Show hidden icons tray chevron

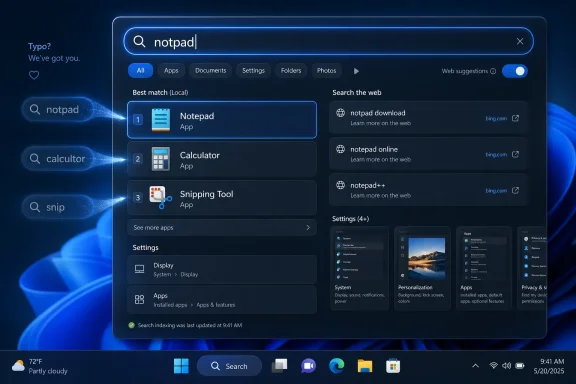(x=475, y=366)
